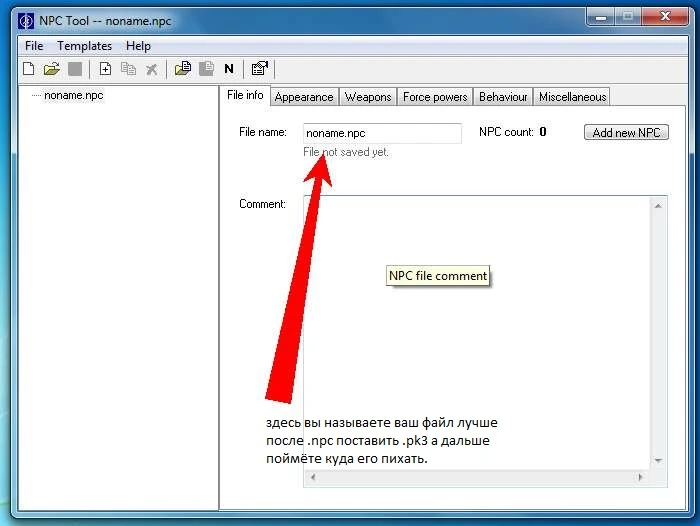Open an NPC file with the folder icon

tap(52, 69)
